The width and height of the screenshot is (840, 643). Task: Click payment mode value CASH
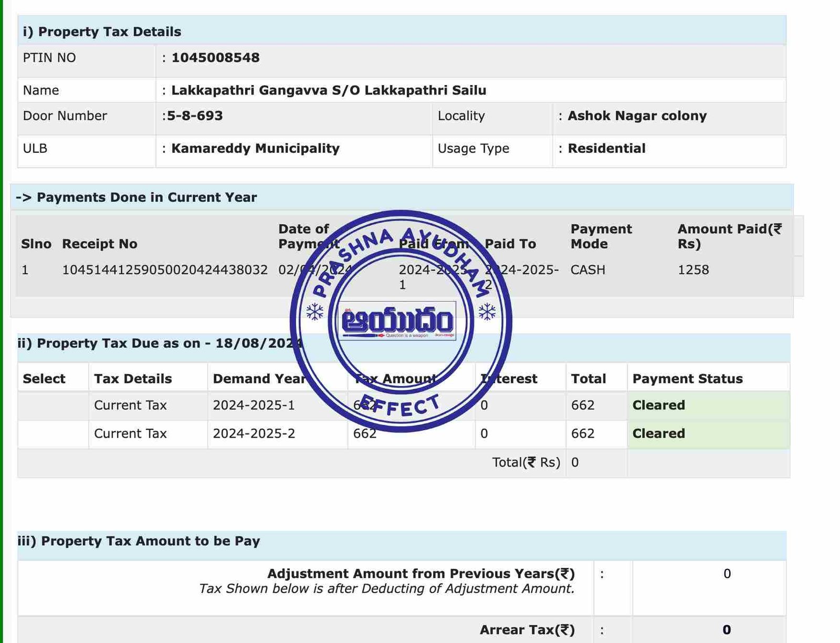[x=587, y=270]
